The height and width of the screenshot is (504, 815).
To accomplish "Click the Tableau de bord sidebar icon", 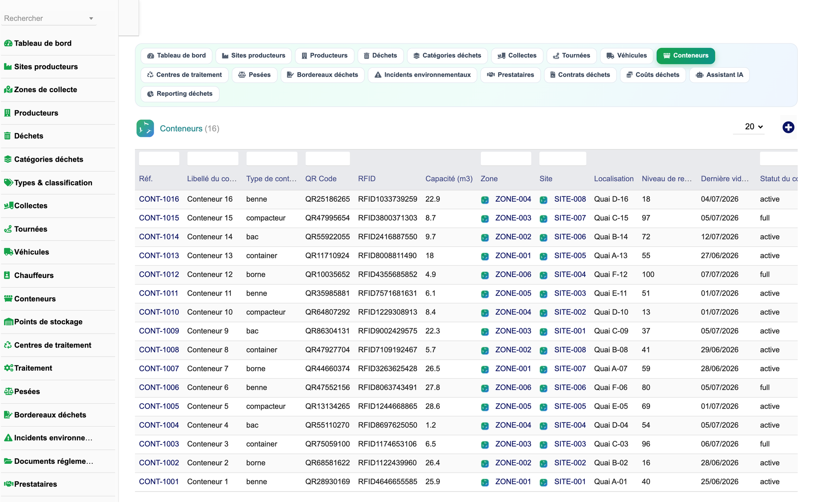I will [8, 43].
